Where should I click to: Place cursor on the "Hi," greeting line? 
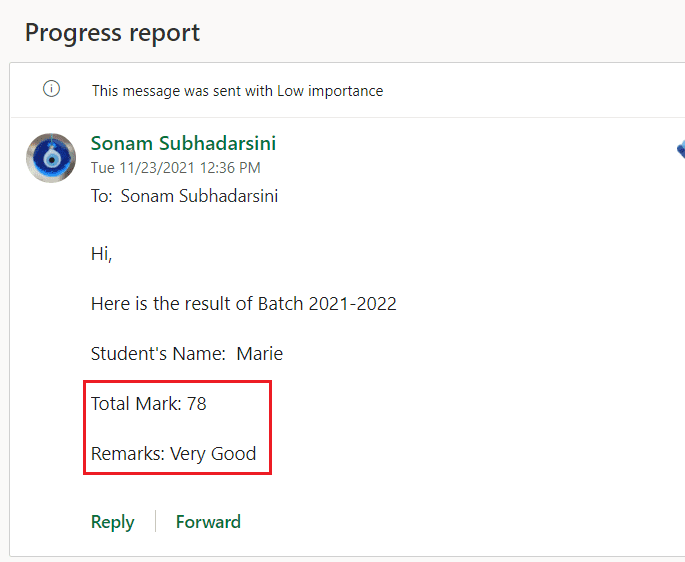(x=101, y=254)
